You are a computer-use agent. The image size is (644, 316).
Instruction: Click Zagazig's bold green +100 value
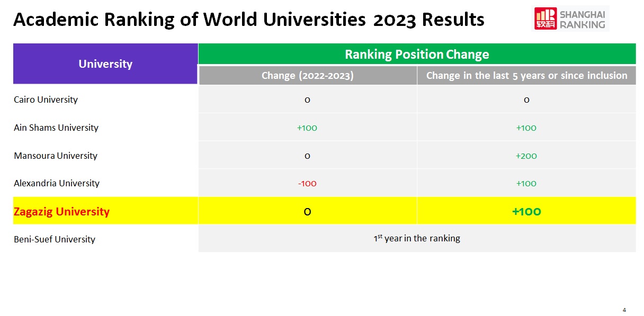tap(526, 212)
